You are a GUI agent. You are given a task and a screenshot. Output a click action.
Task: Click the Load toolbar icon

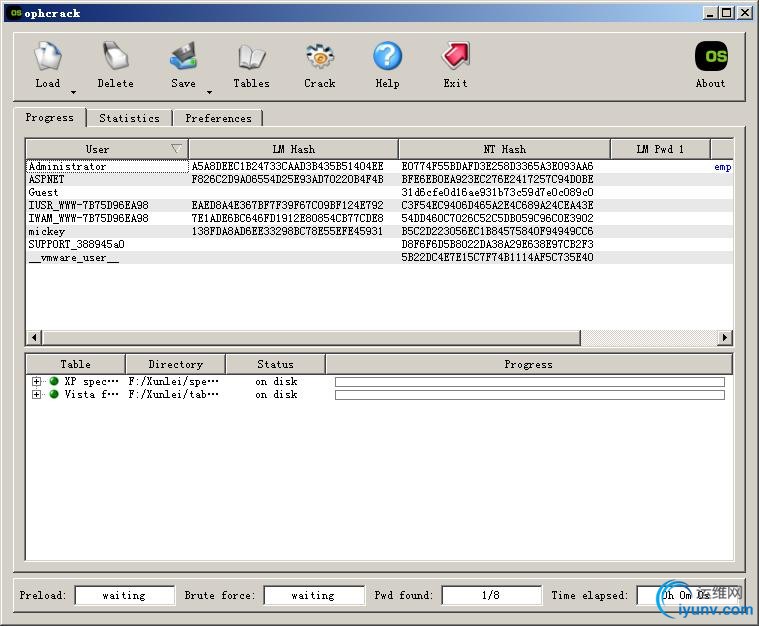coord(47,56)
